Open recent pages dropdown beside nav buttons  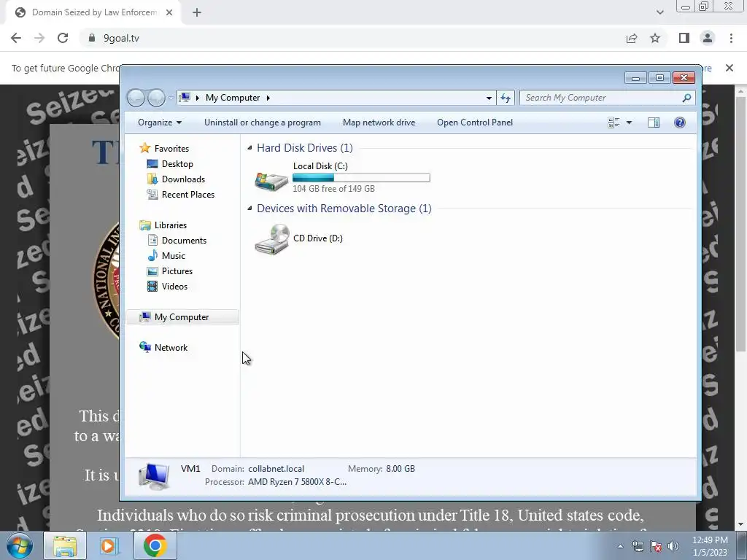tap(171, 98)
